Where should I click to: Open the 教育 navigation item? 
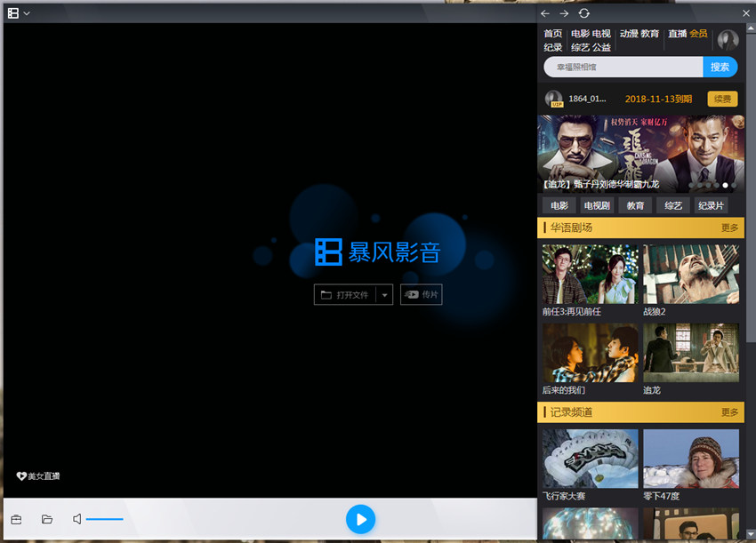649,34
